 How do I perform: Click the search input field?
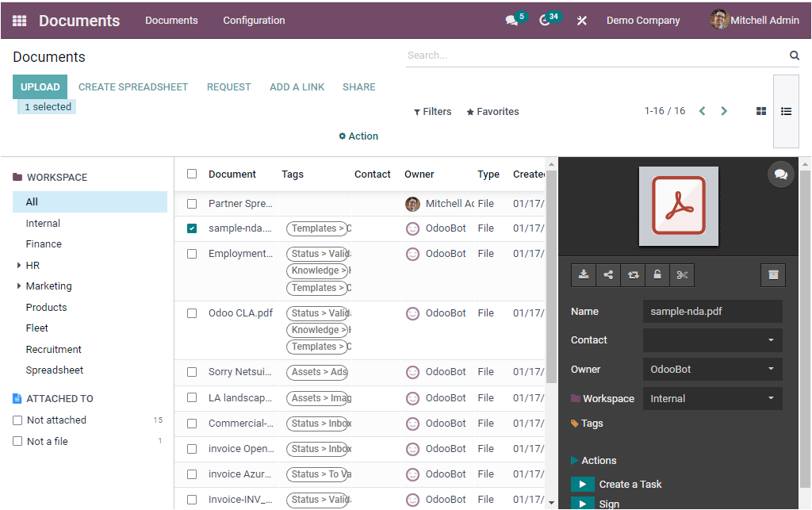point(595,56)
